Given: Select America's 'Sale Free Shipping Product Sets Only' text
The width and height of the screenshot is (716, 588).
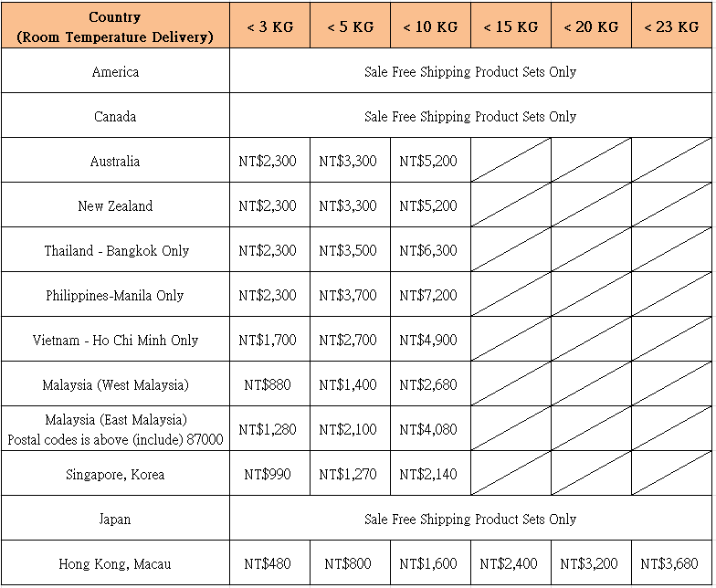Looking at the screenshot, I should pyautogui.click(x=470, y=71).
